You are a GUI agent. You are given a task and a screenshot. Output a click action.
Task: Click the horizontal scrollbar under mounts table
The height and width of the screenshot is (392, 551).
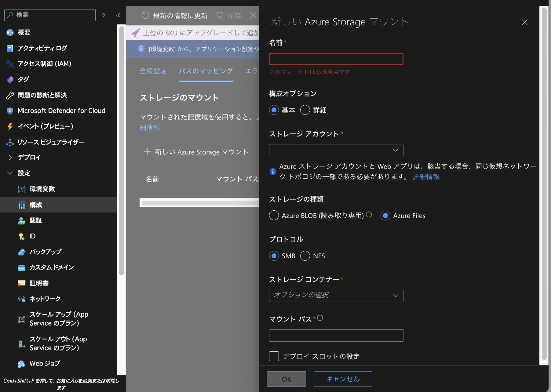200,203
